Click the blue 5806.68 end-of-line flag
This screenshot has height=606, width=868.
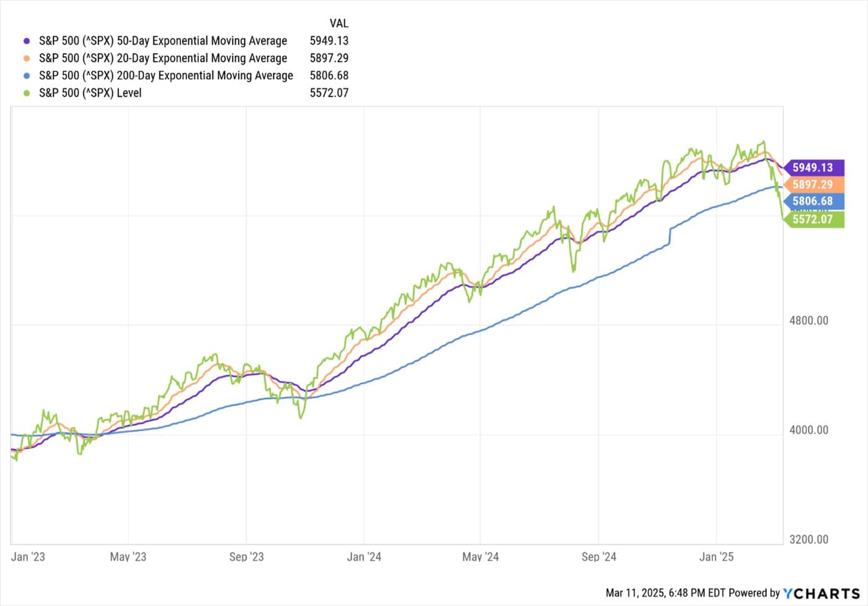814,201
